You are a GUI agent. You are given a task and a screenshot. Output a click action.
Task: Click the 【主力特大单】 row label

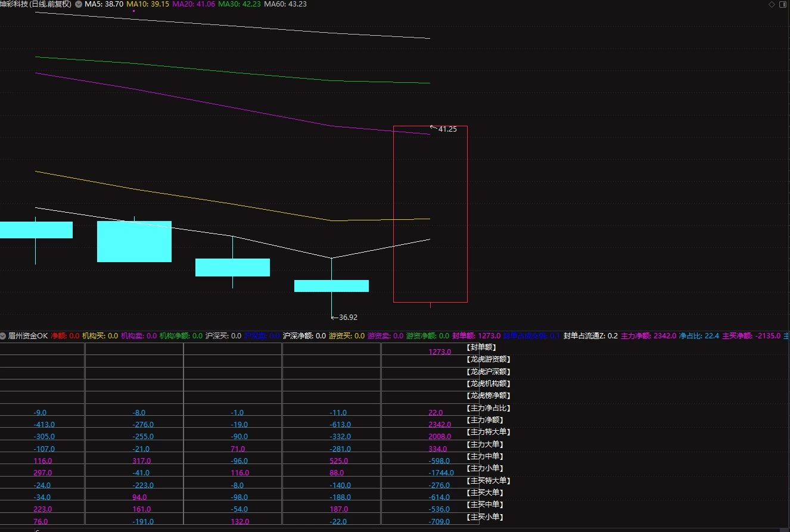[x=489, y=432]
